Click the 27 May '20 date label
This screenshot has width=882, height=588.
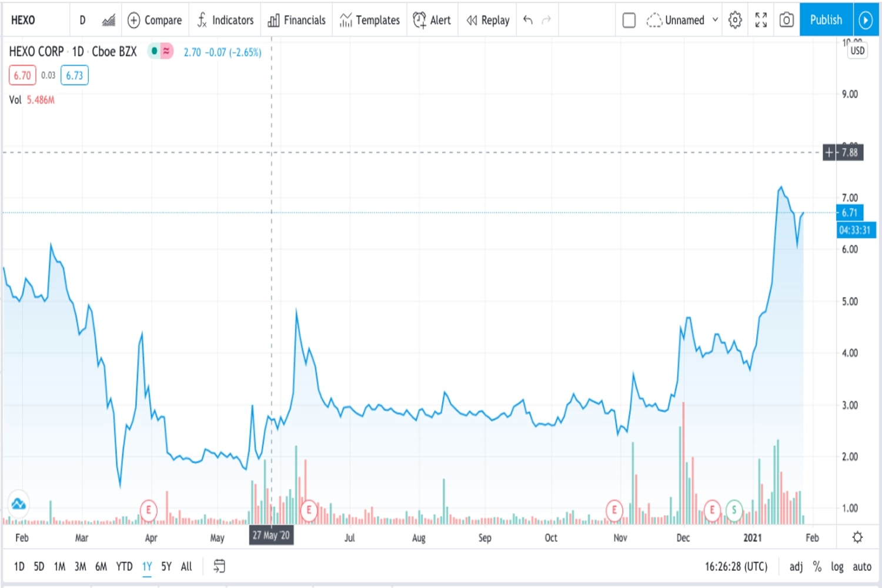[271, 535]
